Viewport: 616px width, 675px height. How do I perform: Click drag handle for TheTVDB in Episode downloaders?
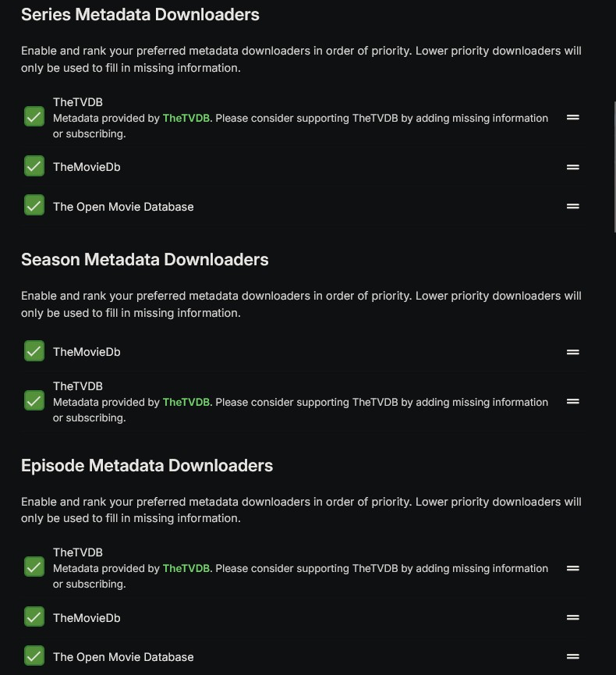coord(573,568)
